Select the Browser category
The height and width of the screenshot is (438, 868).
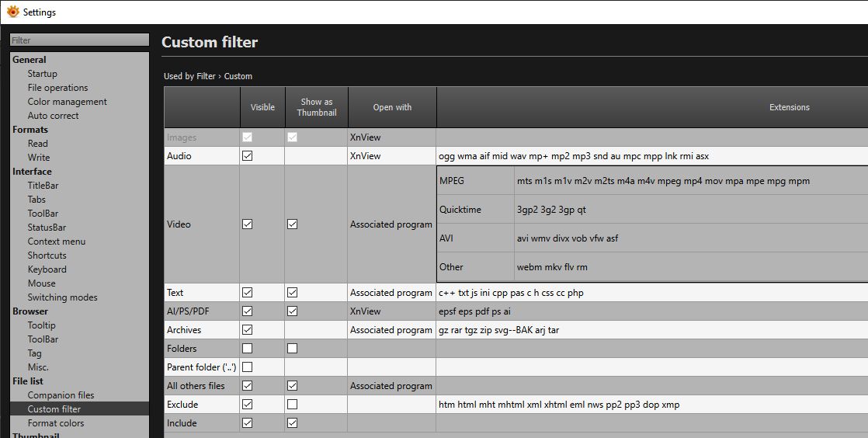coord(30,311)
